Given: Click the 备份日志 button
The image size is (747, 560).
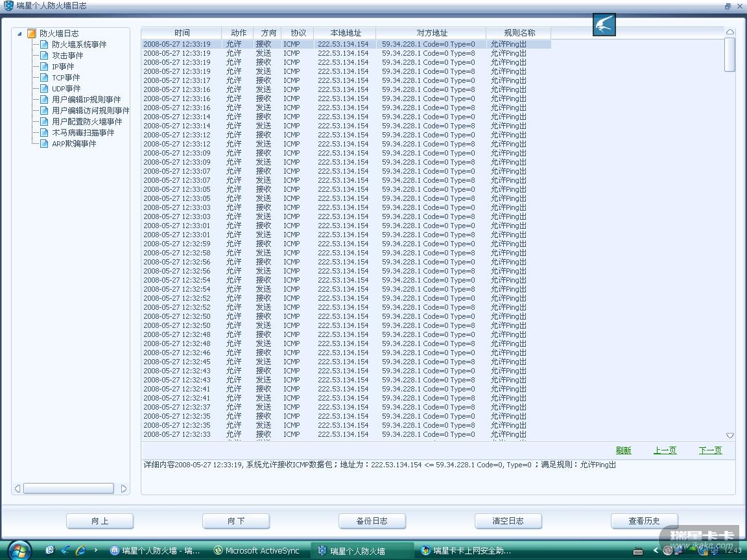Looking at the screenshot, I should point(372,521).
